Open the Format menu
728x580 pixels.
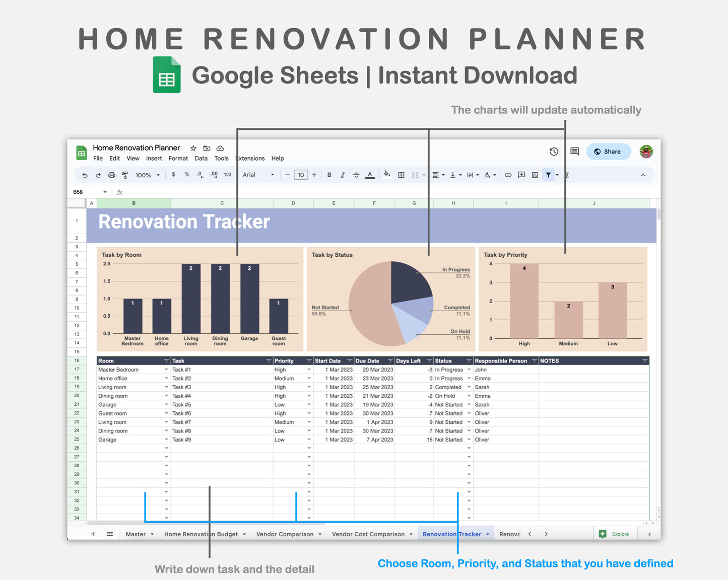[178, 158]
